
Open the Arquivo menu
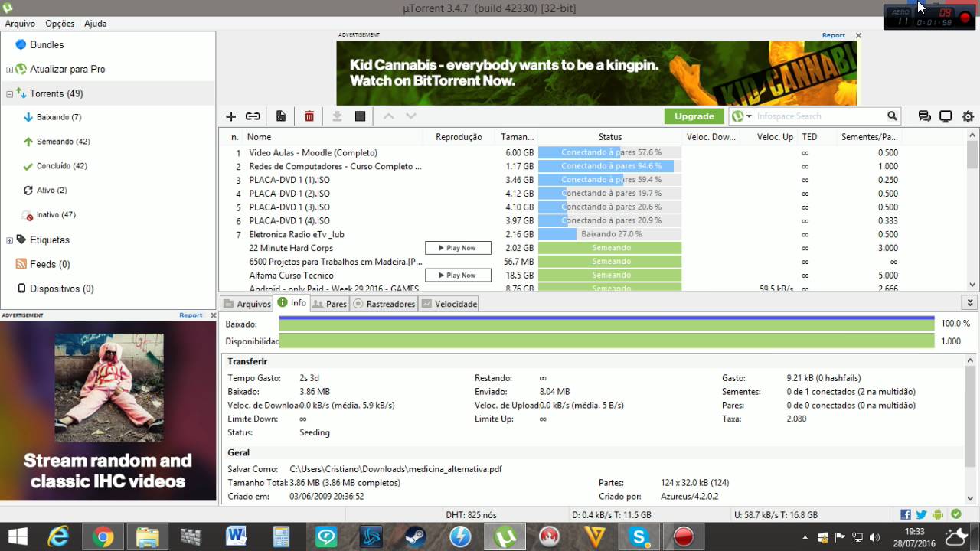(x=20, y=24)
